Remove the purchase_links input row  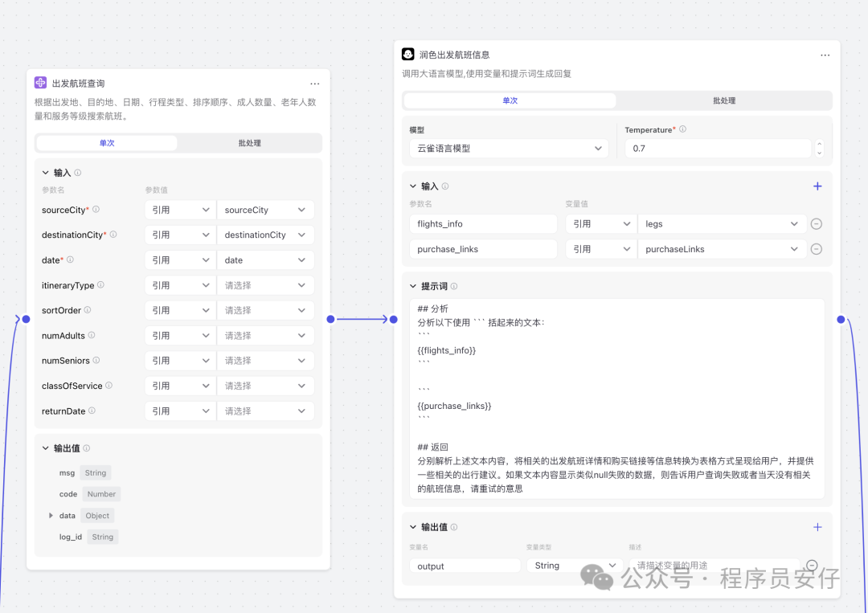click(816, 249)
